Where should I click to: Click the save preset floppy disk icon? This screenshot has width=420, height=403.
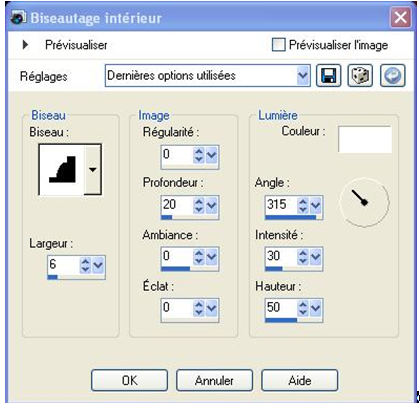coord(328,76)
